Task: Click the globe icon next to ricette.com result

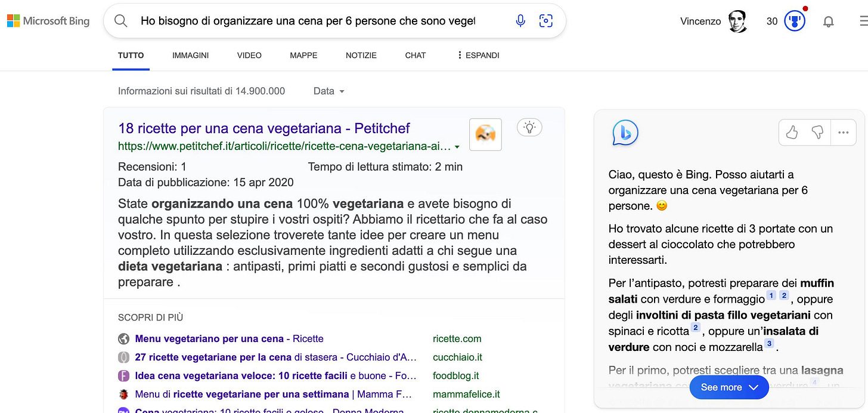Action: coord(123,339)
